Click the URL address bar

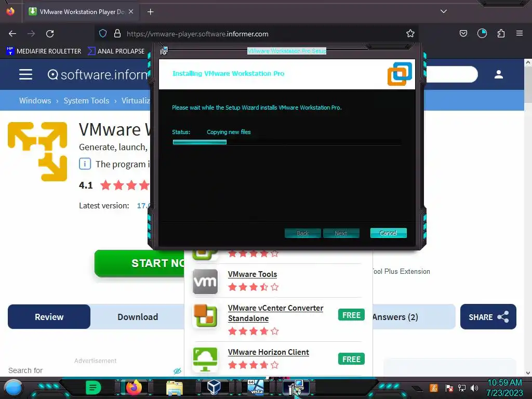[258, 34]
